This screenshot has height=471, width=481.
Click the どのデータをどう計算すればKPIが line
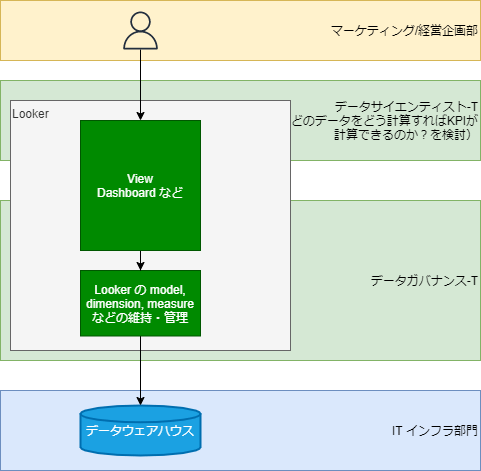385,121
